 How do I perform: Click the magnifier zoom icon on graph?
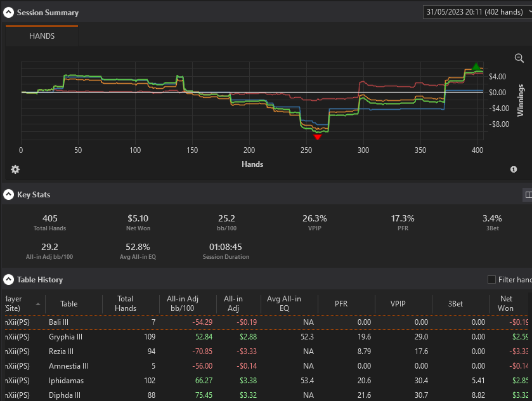click(519, 58)
